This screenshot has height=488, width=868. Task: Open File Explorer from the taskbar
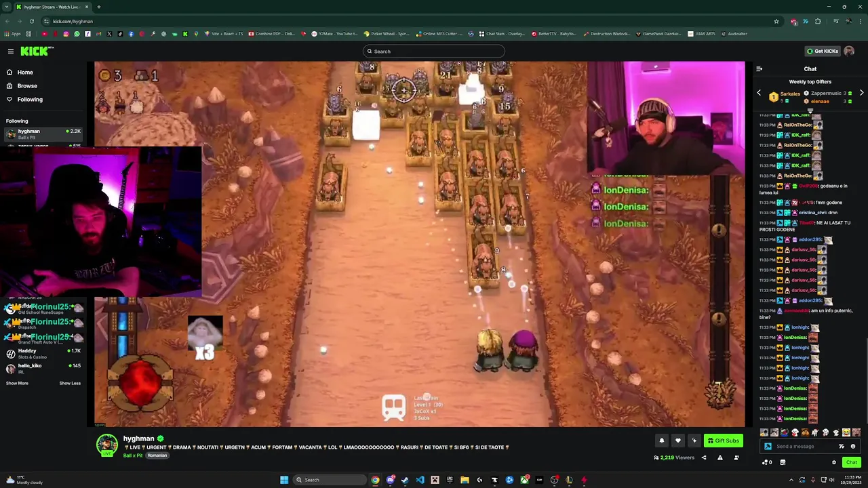(465, 480)
